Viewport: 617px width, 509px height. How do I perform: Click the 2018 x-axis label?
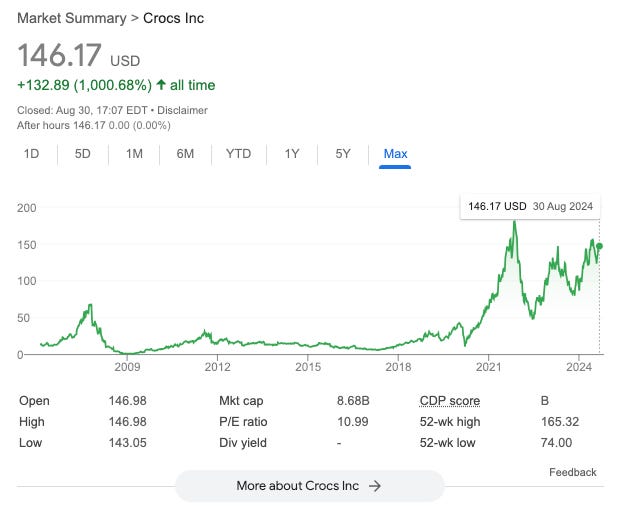398,367
